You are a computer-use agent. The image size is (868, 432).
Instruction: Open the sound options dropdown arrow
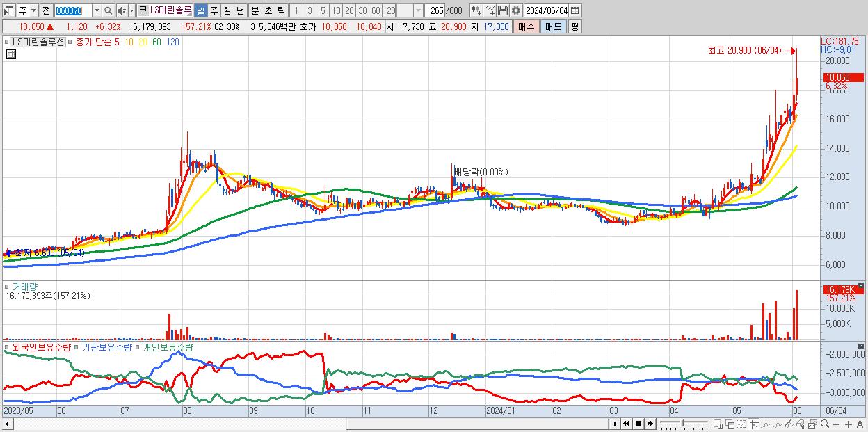pos(131,10)
